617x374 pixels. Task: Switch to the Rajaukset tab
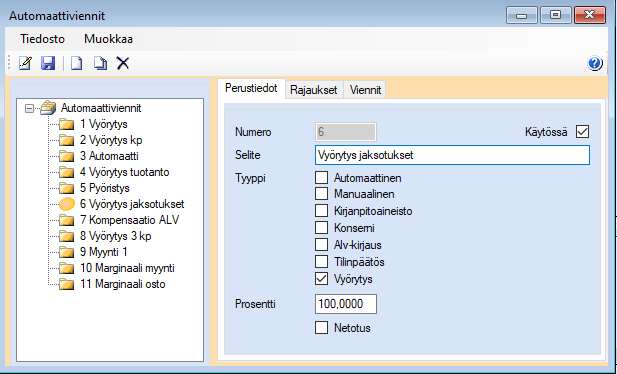(x=314, y=90)
